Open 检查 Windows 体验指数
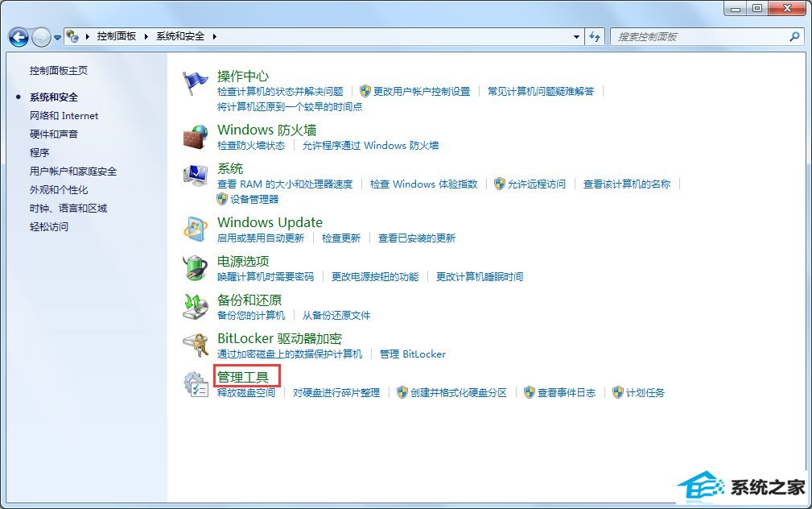Viewport: 812px width, 509px height. pyautogui.click(x=423, y=184)
